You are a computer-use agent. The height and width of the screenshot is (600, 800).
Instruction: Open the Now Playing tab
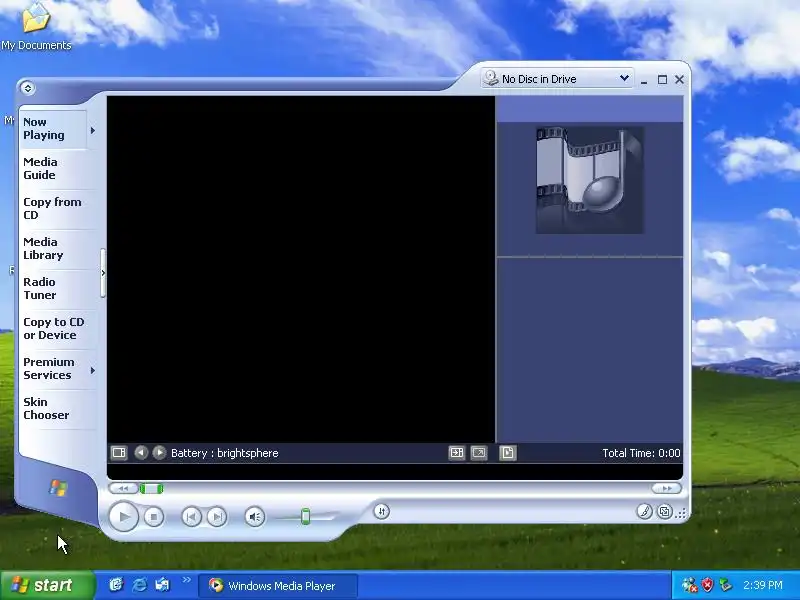pyautogui.click(x=53, y=129)
